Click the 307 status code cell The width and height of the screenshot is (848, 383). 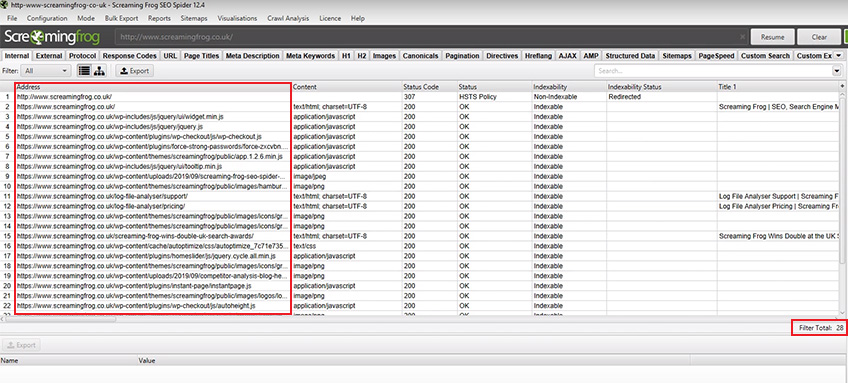pyautogui.click(x=429, y=97)
